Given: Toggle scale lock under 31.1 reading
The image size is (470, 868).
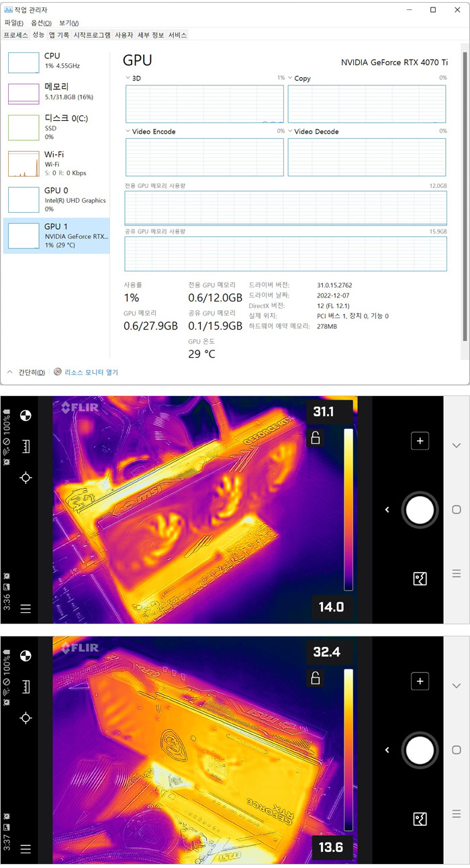Looking at the screenshot, I should [x=315, y=438].
